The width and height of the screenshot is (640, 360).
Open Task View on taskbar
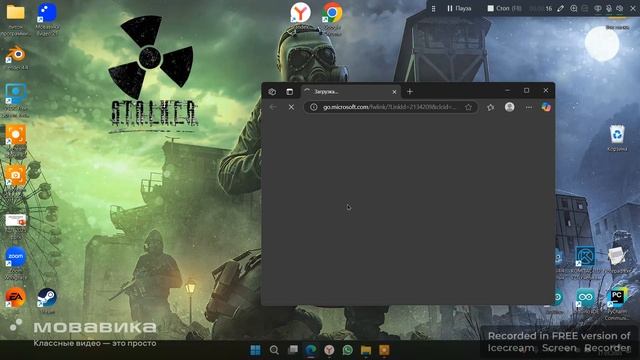(293, 350)
